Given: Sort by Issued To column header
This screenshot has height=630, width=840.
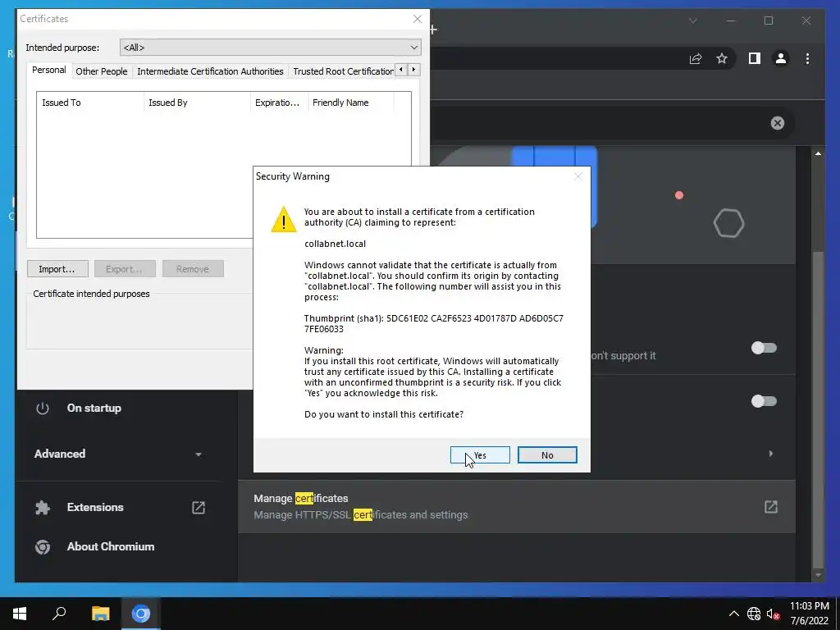Looking at the screenshot, I should click(x=90, y=103).
